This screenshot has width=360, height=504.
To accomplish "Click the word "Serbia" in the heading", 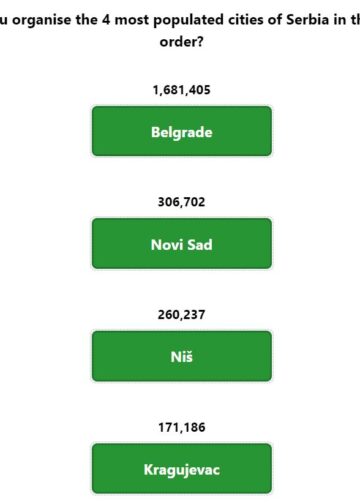I will click(x=308, y=20).
